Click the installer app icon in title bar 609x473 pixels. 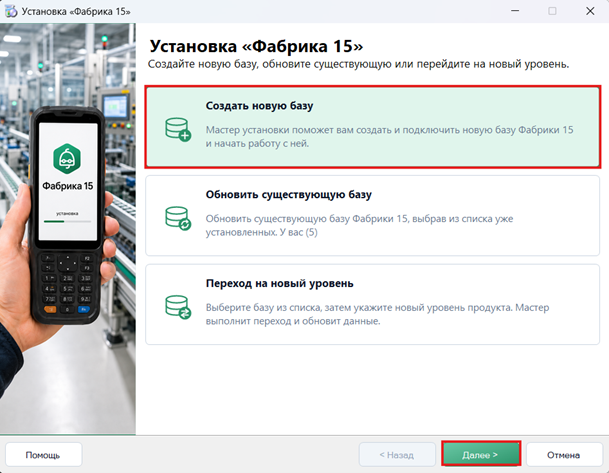tap(11, 11)
